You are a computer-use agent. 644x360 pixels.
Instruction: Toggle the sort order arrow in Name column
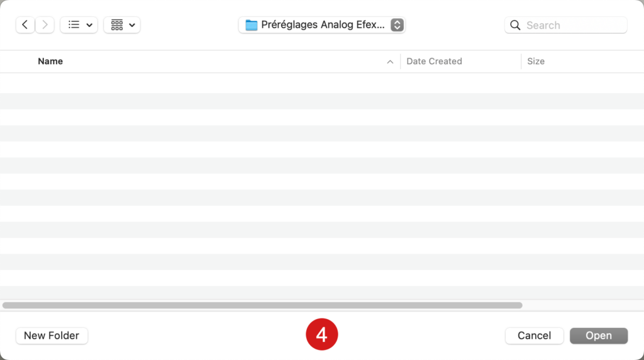pyautogui.click(x=390, y=62)
